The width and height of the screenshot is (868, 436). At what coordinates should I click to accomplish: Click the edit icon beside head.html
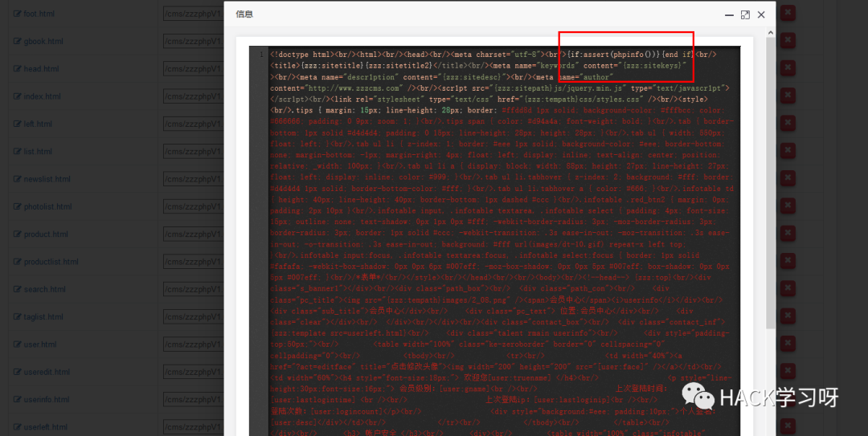click(x=17, y=69)
